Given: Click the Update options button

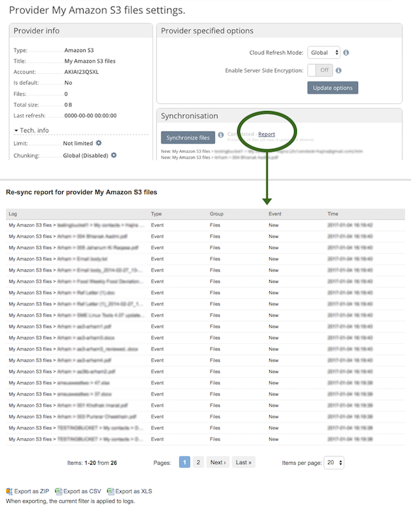Looking at the screenshot, I should click(x=333, y=87).
